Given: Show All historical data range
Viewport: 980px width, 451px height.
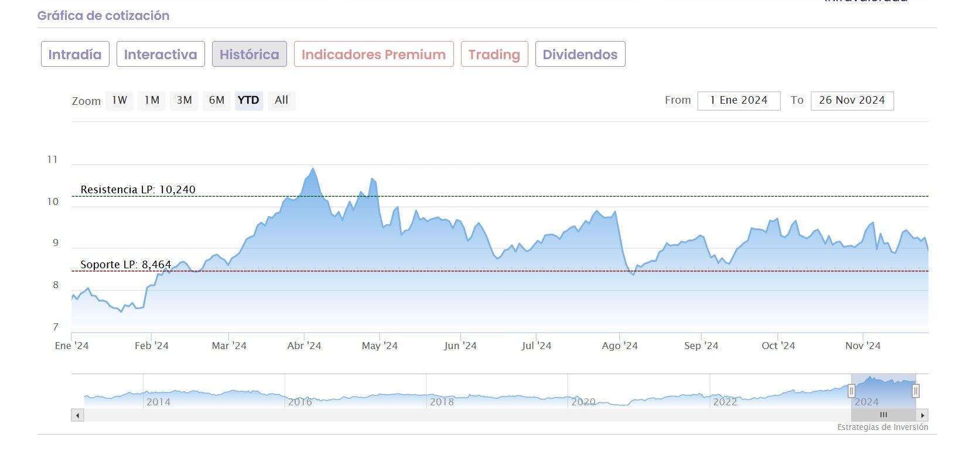Looking at the screenshot, I should point(282,100).
